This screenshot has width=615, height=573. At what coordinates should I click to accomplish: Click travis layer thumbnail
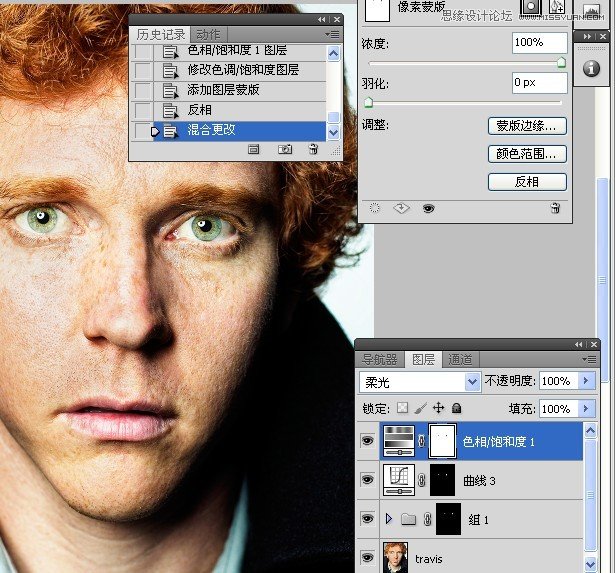coord(395,557)
